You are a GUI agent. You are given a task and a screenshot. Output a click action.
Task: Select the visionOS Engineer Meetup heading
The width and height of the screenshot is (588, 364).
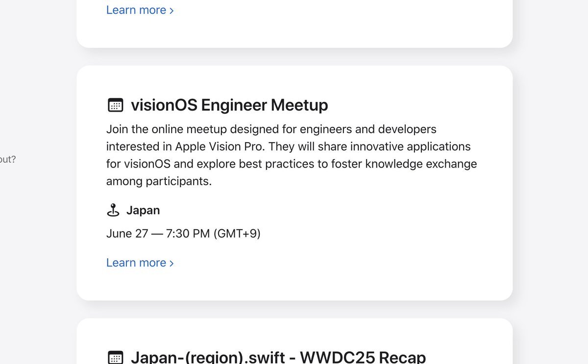pyautogui.click(x=229, y=105)
